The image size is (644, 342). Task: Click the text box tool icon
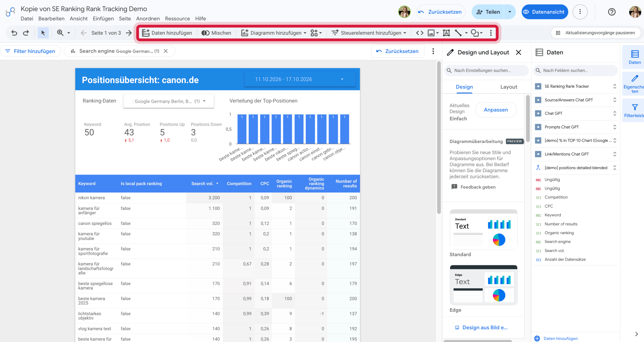[446, 33]
